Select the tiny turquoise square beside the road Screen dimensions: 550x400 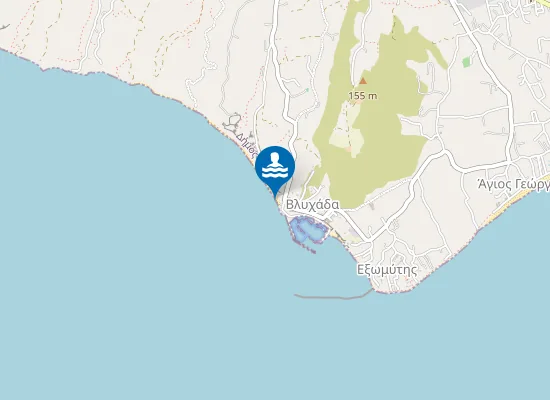point(307,90)
